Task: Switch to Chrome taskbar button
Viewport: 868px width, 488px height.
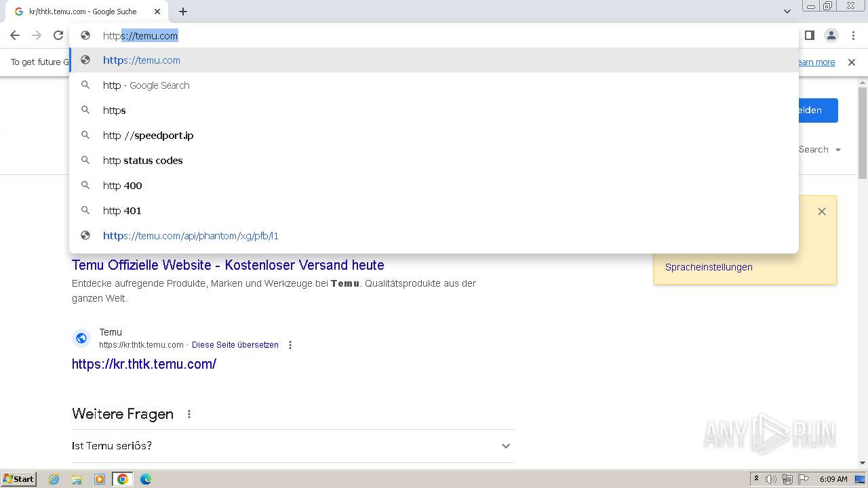Action: click(123, 479)
